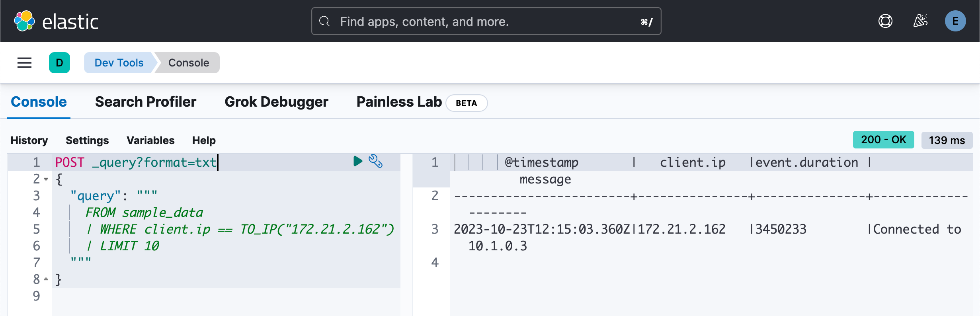This screenshot has height=316, width=980.
Task: Open the console History
Action: click(x=29, y=140)
